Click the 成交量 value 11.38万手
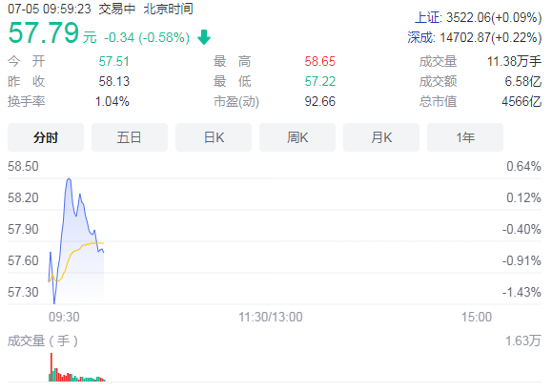 pyautogui.click(x=514, y=61)
